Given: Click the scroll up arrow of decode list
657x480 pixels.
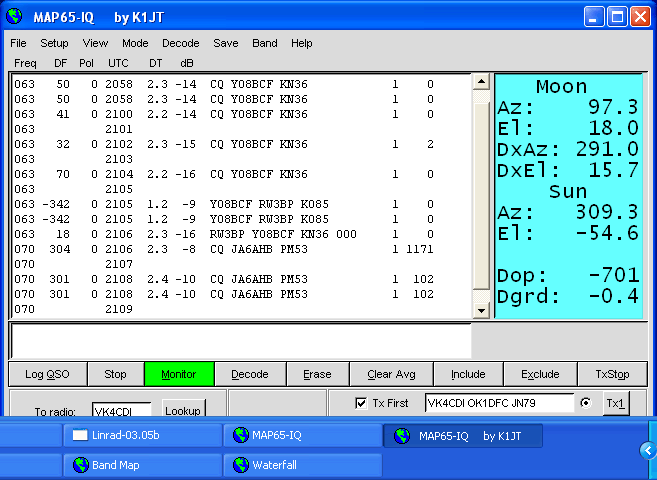Looking at the screenshot, I should [x=481, y=81].
